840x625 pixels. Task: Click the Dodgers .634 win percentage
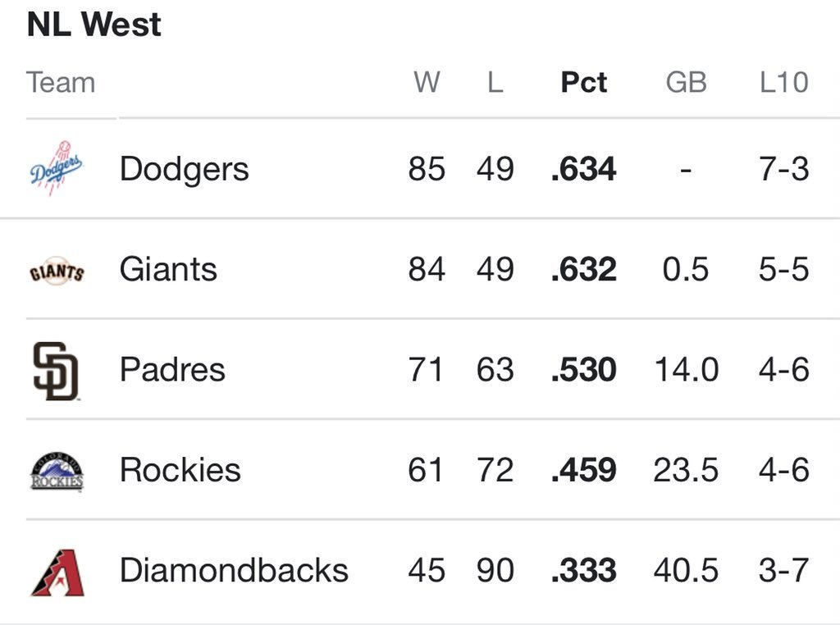(583, 169)
